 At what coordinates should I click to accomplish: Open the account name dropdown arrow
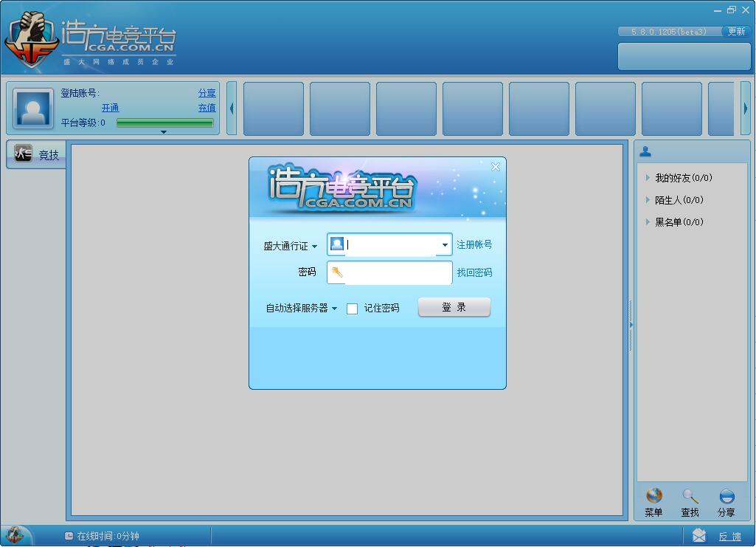[x=444, y=244]
